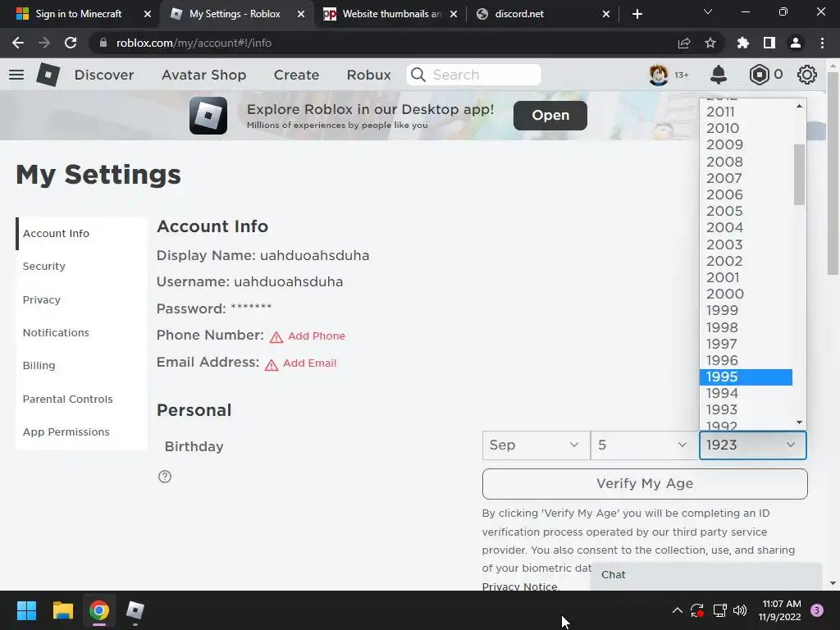Image resolution: width=840 pixels, height=630 pixels.
Task: Switch to discord.net browser tab
Action: tap(541, 14)
